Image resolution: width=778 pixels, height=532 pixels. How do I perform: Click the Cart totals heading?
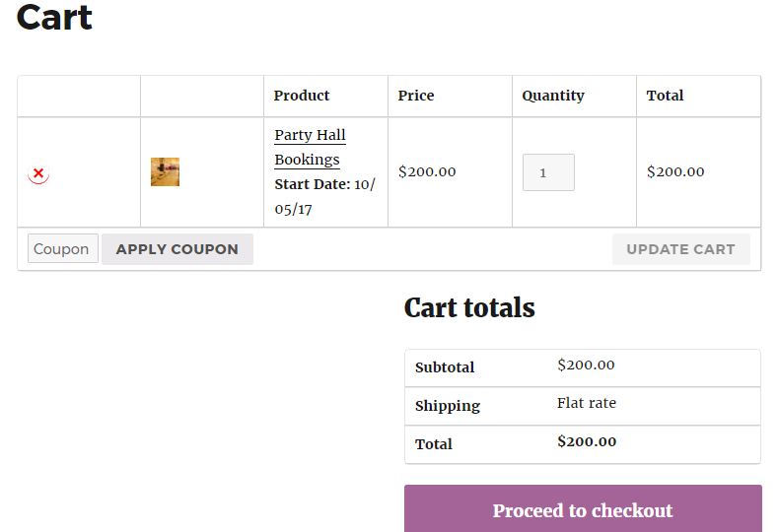(469, 307)
